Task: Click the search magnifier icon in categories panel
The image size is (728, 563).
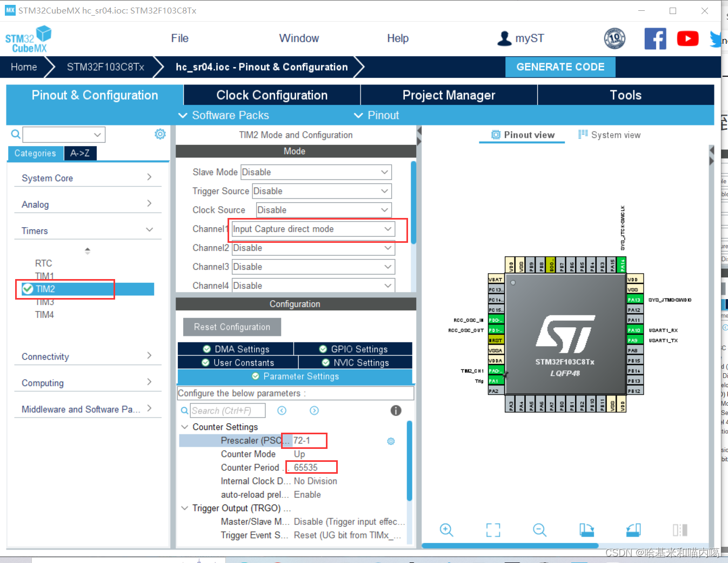Action: (16, 134)
